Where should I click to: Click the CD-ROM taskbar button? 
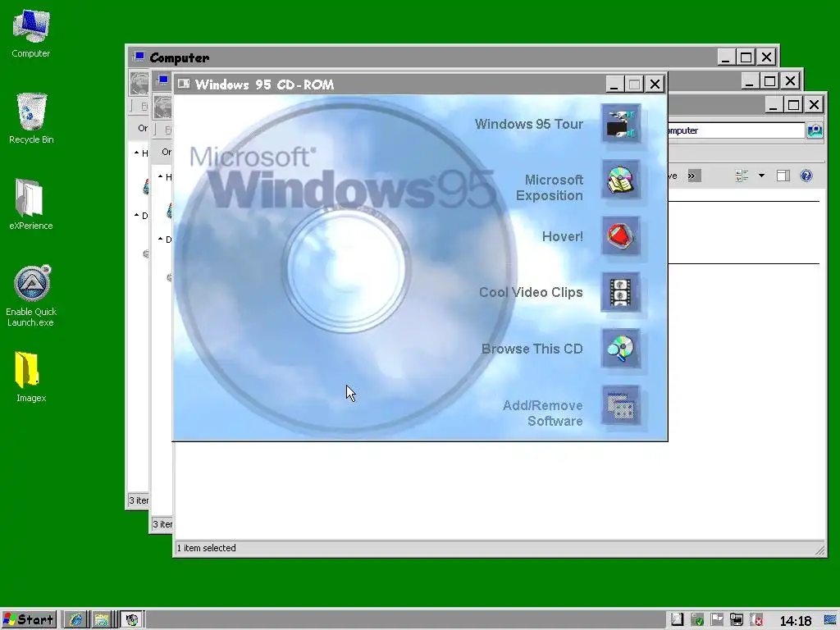point(132,620)
